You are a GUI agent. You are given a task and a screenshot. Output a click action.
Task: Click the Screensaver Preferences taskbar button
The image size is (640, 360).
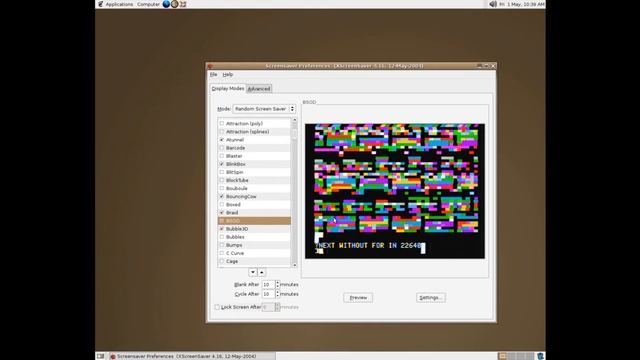click(x=192, y=356)
